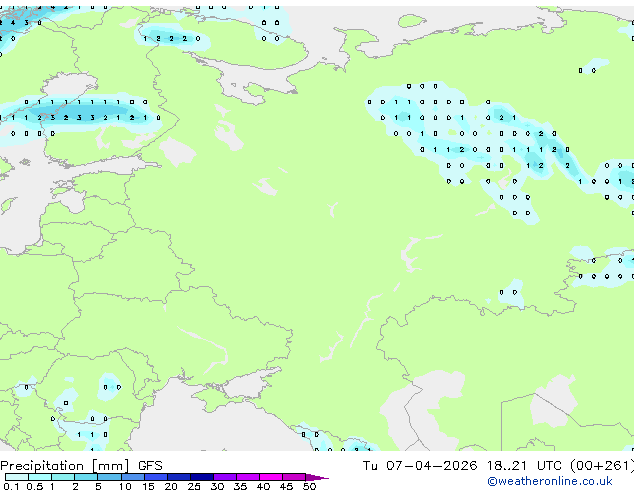The height and width of the screenshot is (490, 634).
Task: Click the '(00+261)' forecast offset text
Action: pos(602,466)
